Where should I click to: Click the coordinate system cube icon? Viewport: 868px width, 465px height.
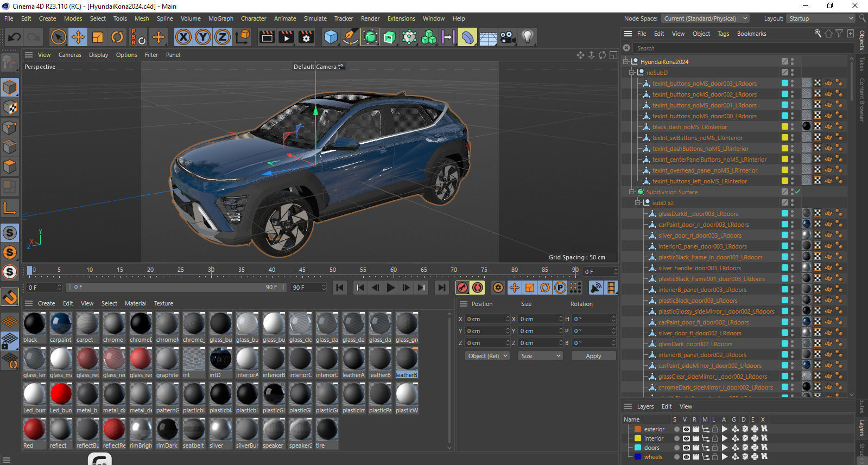click(243, 37)
